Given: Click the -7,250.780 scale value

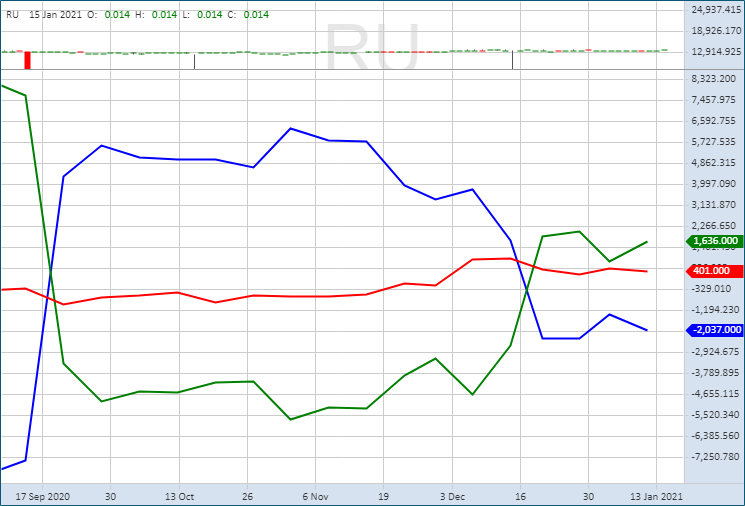Looking at the screenshot, I should (x=716, y=457).
